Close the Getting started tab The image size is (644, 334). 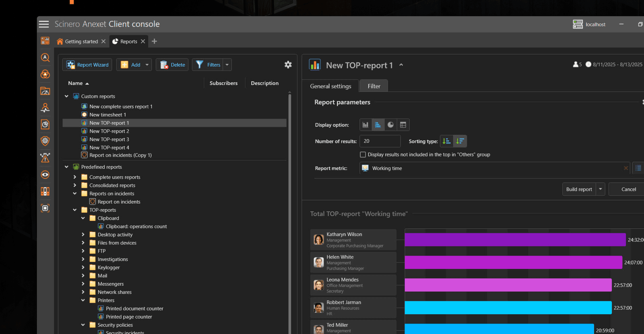103,41
